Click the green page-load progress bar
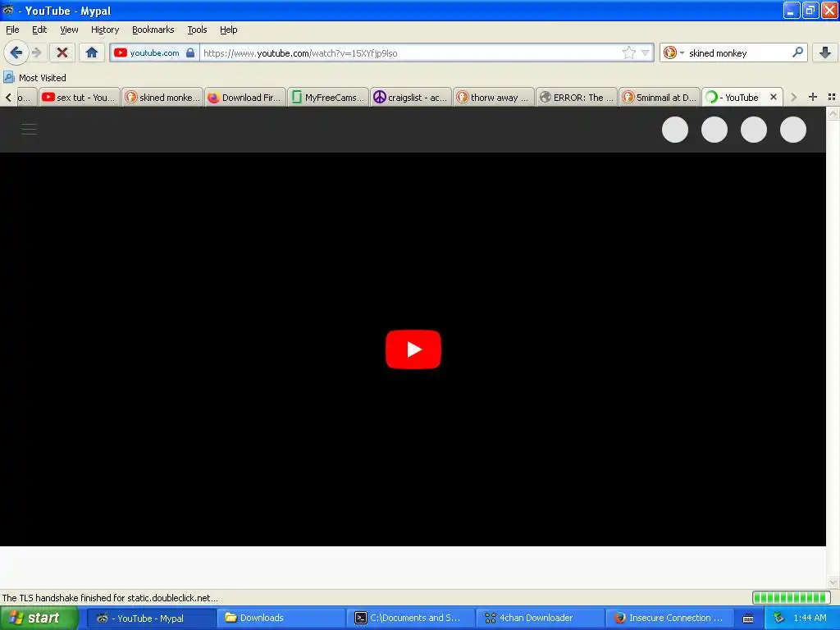Screen dimensions: 840x630 pyautogui.click(x=792, y=597)
